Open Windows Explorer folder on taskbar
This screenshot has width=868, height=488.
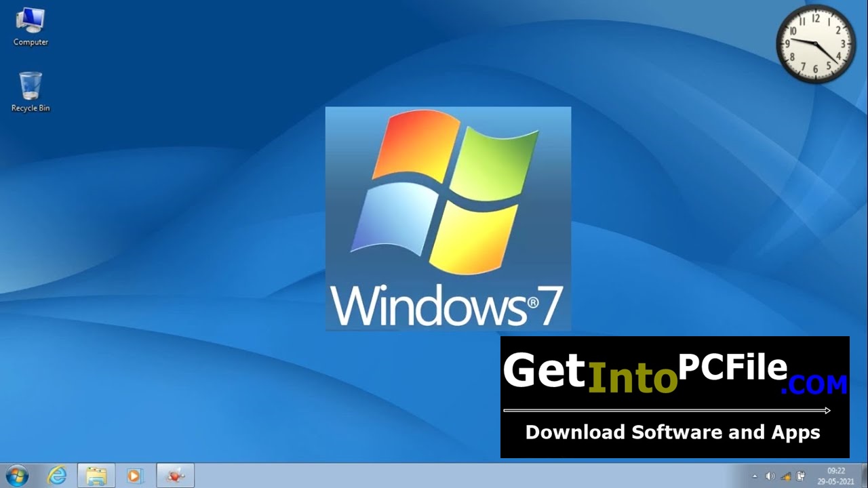point(96,476)
